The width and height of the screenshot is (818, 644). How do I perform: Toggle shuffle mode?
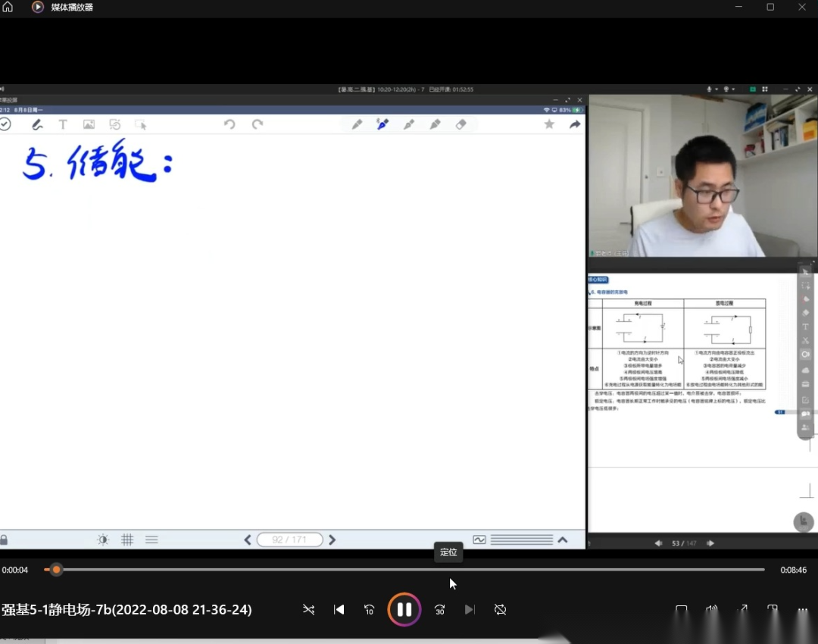click(x=308, y=609)
